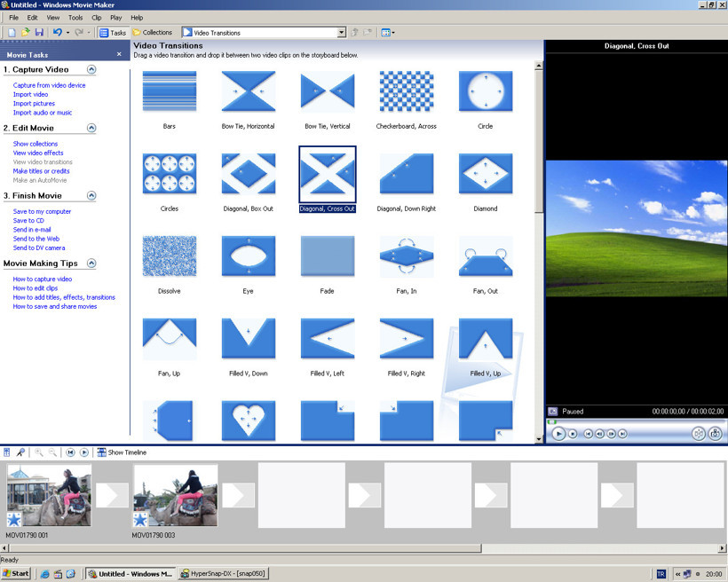Jump forward with the monitor Forward button
The height and width of the screenshot is (582, 728).
tap(622, 434)
